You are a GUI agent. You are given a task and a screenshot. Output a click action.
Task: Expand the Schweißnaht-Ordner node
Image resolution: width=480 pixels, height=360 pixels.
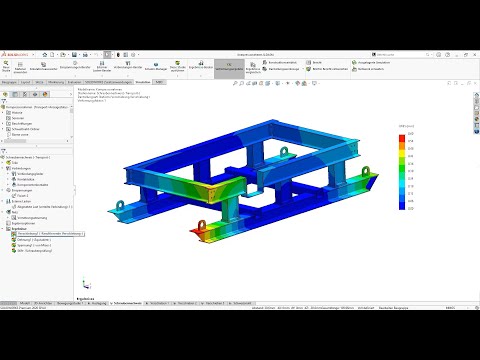3,129
